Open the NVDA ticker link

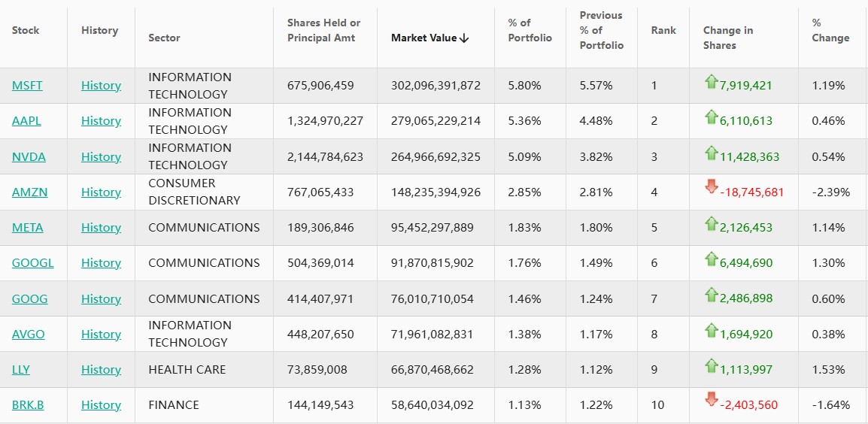(x=29, y=156)
